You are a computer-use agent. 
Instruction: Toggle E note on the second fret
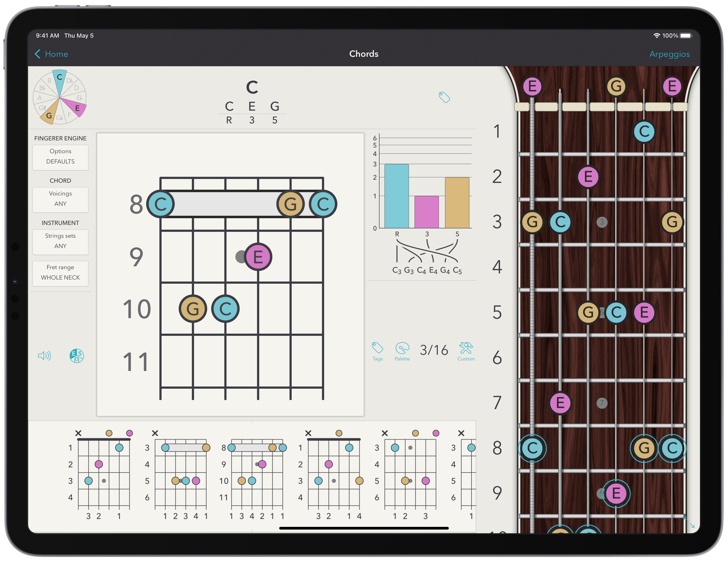click(x=588, y=177)
